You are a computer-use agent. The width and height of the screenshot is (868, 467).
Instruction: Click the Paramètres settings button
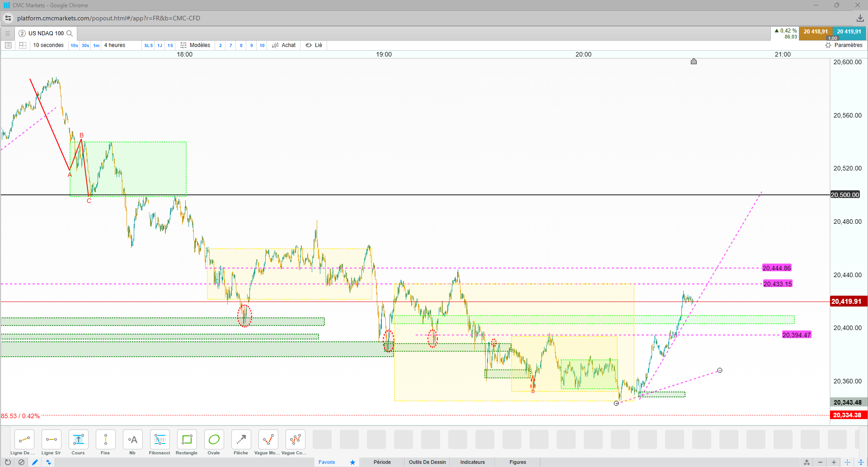click(x=844, y=45)
